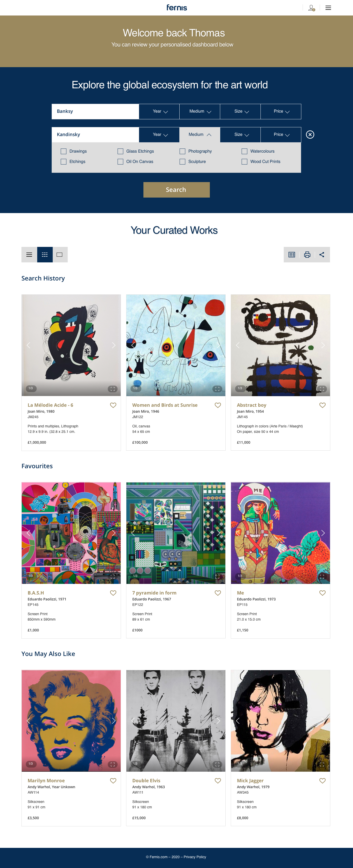
Task: Enable the Wood Cut Prints option
Action: tap(244, 162)
